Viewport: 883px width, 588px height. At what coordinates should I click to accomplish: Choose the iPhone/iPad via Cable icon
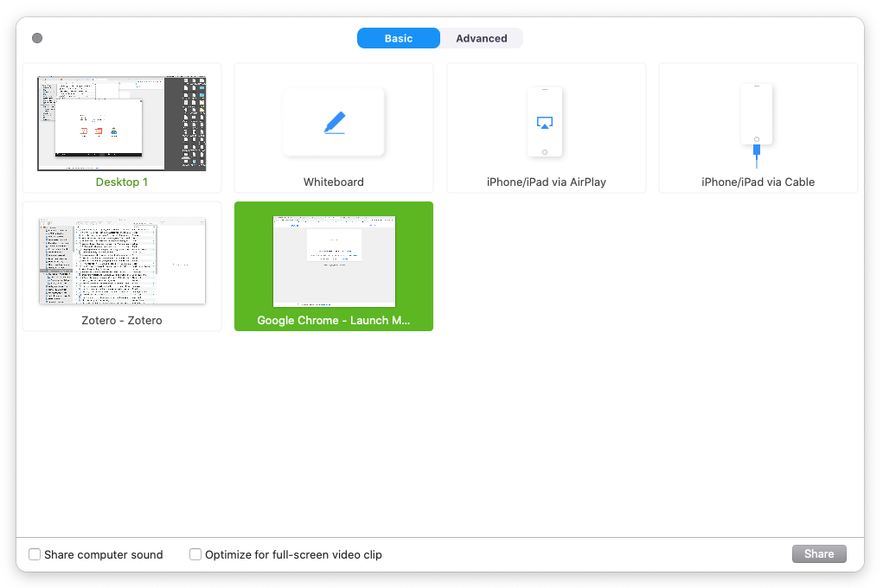(756, 125)
